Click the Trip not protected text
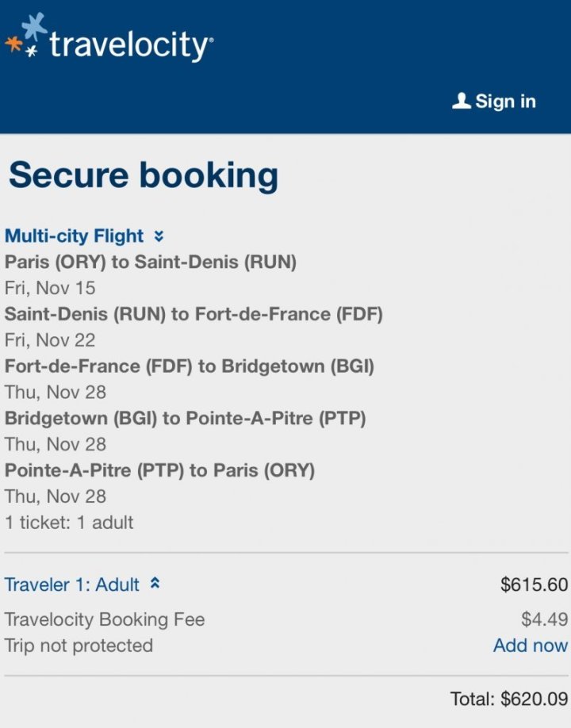This screenshot has width=571, height=728. click(79, 646)
